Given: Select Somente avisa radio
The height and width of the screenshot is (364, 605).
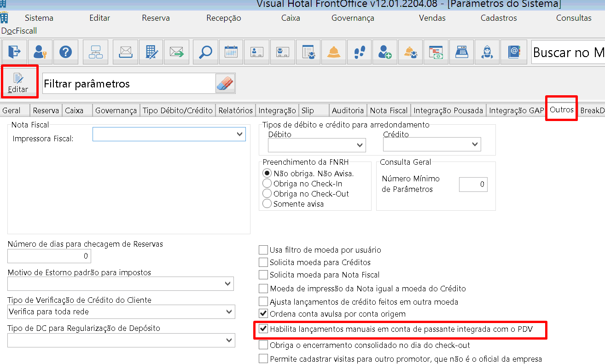Looking at the screenshot, I should [x=267, y=204].
